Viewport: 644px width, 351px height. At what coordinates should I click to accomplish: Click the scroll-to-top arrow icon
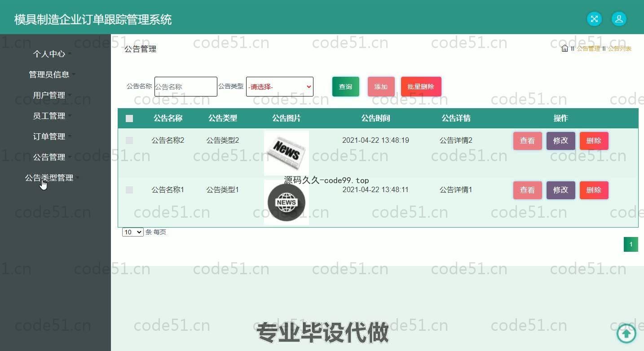626,333
